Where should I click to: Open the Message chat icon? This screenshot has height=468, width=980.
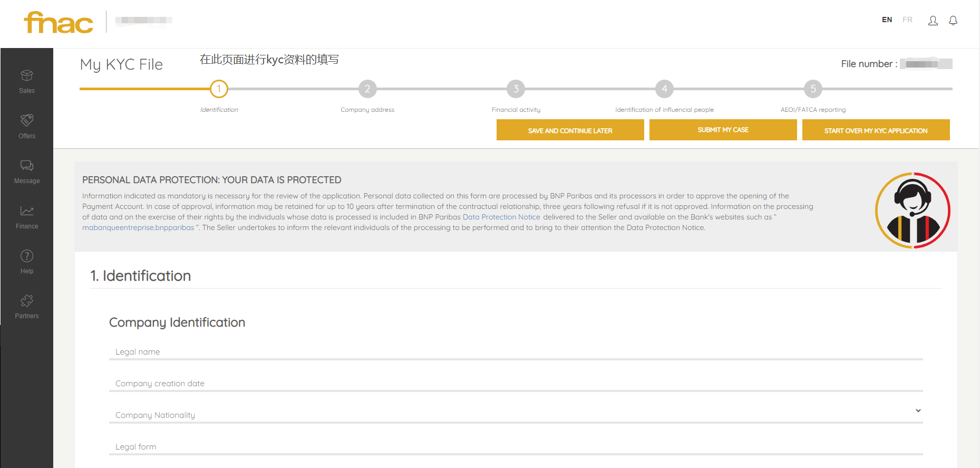27,166
